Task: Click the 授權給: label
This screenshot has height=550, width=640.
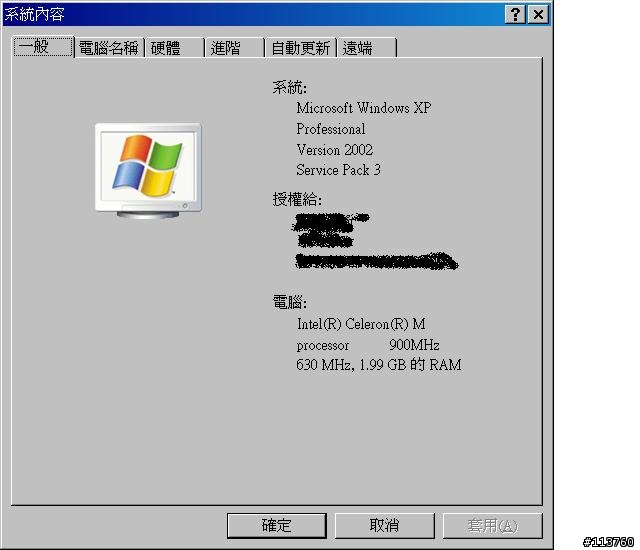Action: (297, 200)
